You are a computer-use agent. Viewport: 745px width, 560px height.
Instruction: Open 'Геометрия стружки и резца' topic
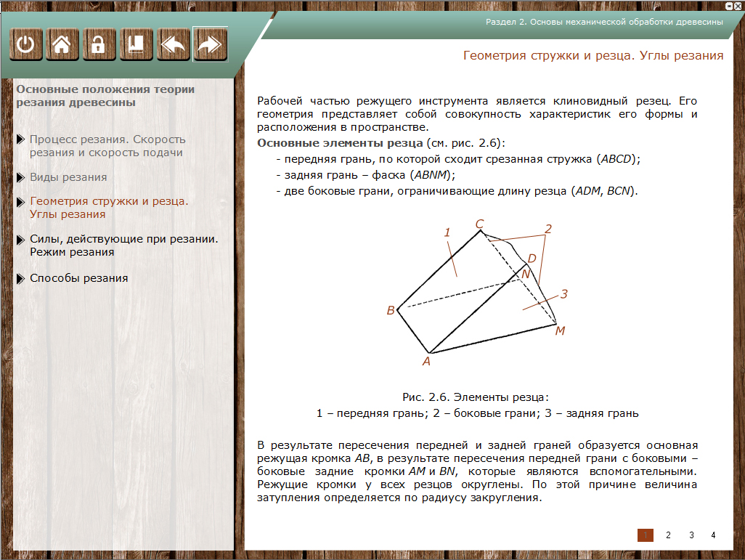pos(109,208)
